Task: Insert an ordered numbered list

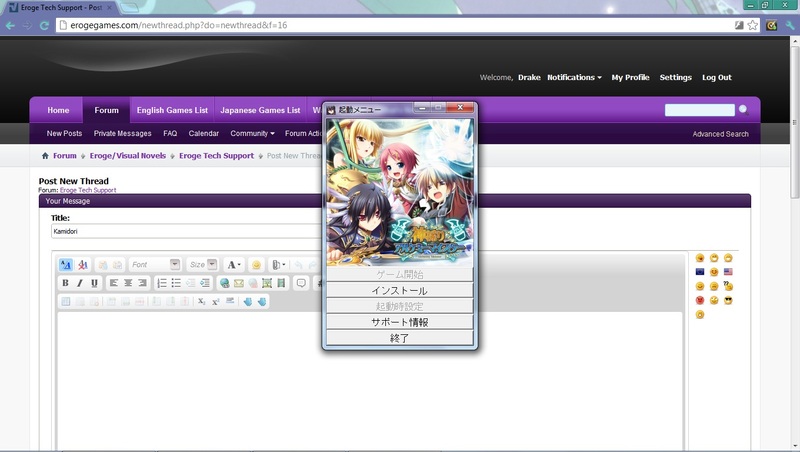Action: pyautogui.click(x=162, y=283)
